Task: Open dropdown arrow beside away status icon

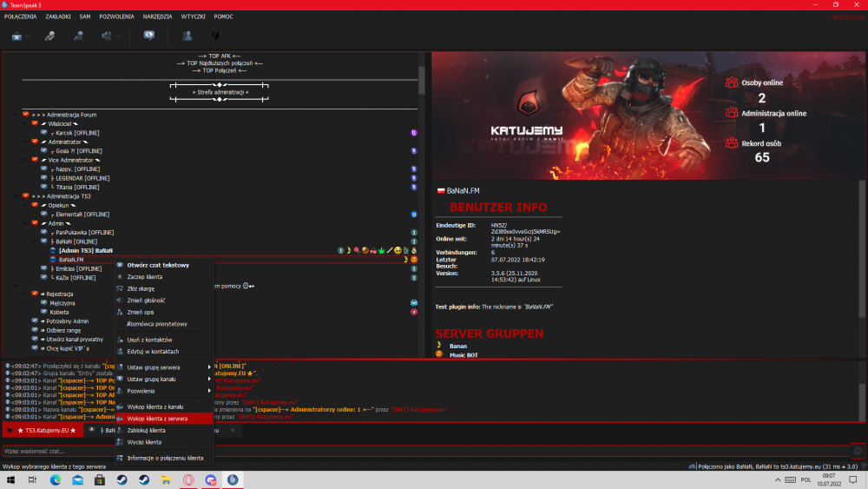Action: pyautogui.click(x=28, y=36)
